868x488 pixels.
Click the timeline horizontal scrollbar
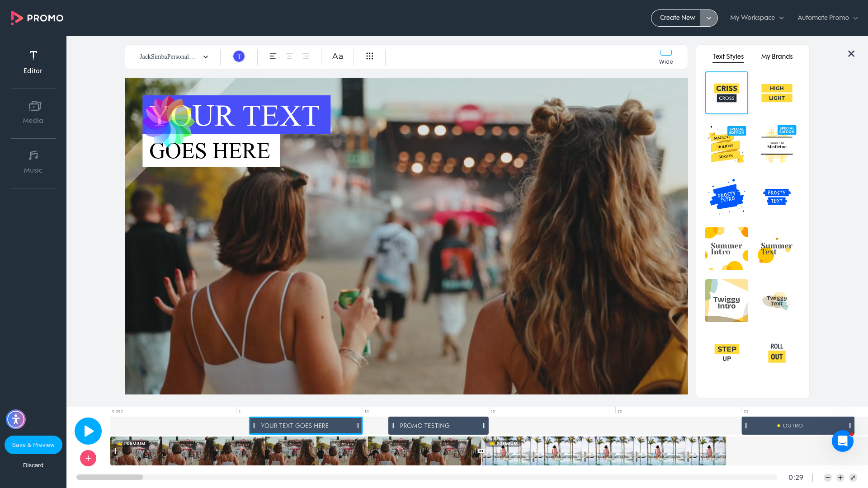point(110,477)
